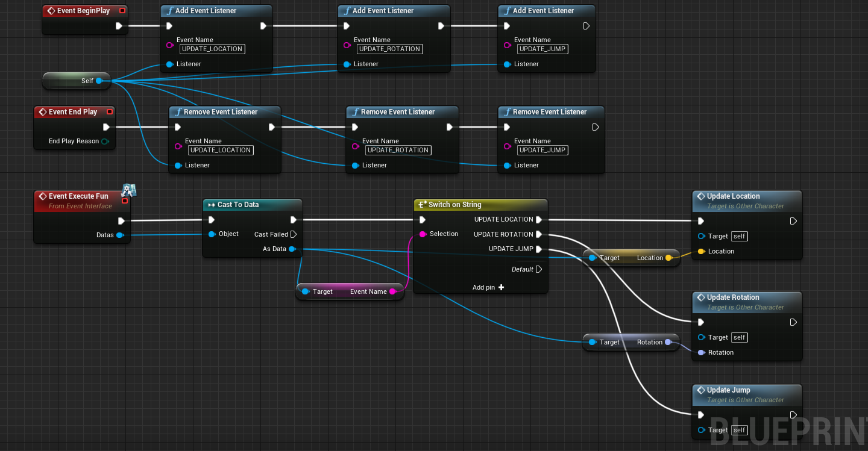
Task: Click the Location yellow output pin on getter
Action: click(668, 258)
